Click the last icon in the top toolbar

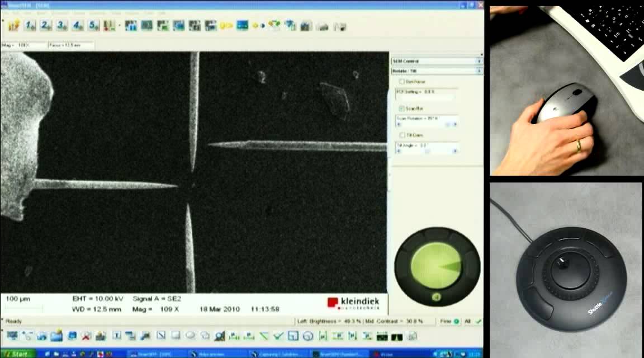coord(340,27)
